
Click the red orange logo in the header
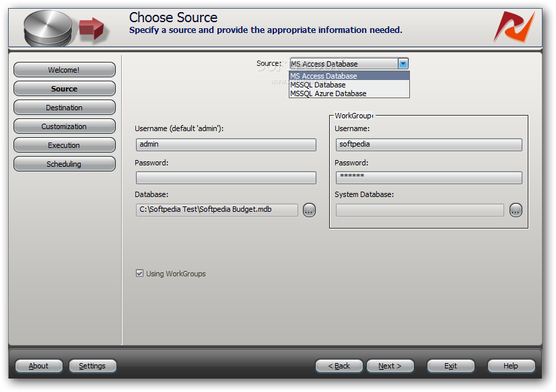[514, 27]
